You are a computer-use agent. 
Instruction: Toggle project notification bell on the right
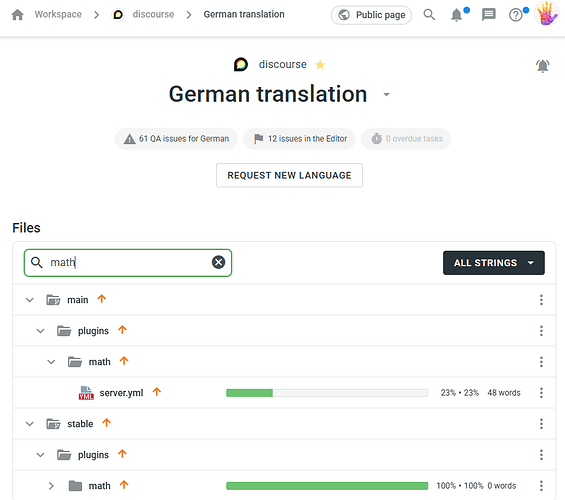click(x=542, y=66)
